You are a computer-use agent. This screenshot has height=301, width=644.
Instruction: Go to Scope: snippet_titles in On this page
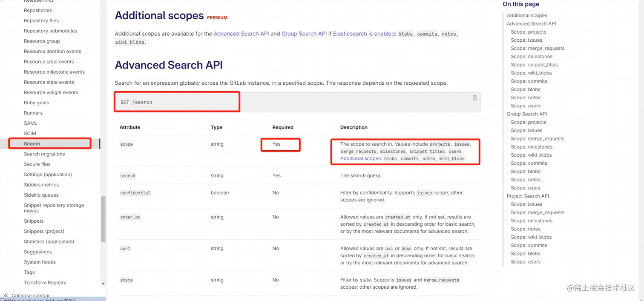point(534,65)
